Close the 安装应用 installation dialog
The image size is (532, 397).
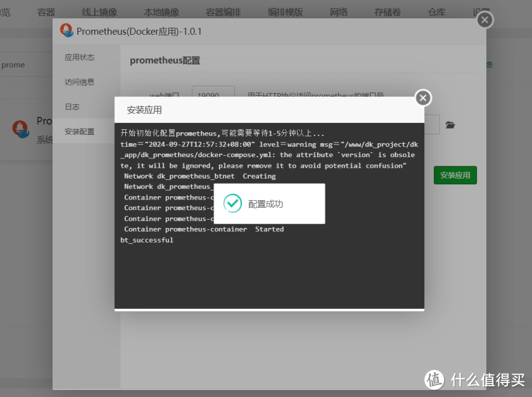tap(422, 98)
